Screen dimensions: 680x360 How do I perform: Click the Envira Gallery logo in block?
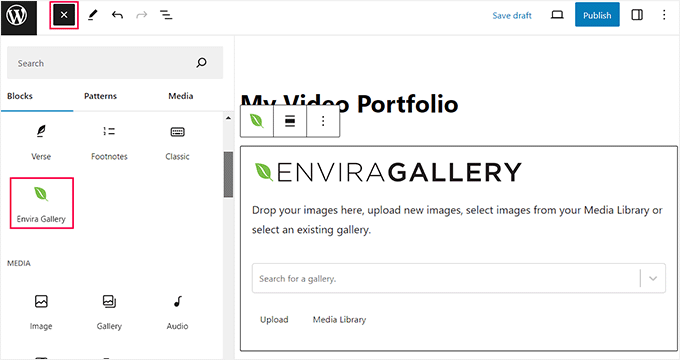pos(388,172)
